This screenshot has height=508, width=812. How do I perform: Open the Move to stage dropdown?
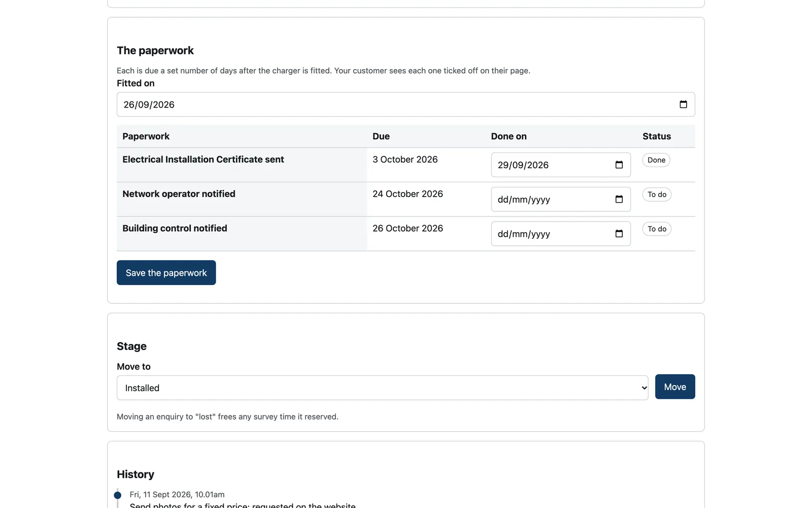[382, 388]
